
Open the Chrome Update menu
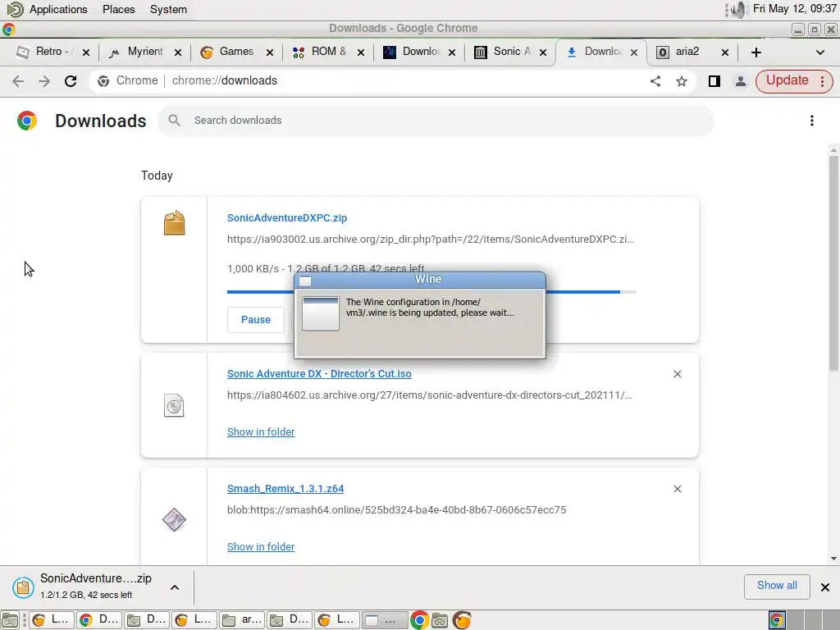(x=794, y=81)
